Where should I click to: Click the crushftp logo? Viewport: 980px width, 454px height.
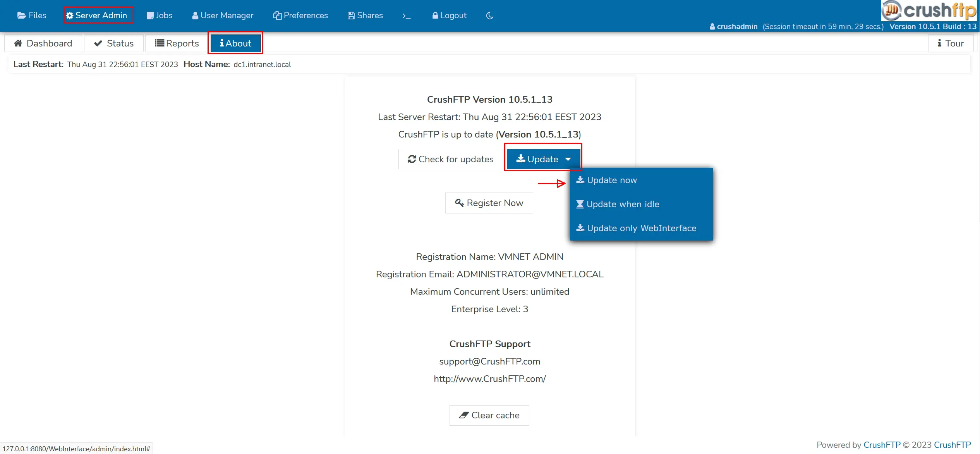(x=929, y=10)
